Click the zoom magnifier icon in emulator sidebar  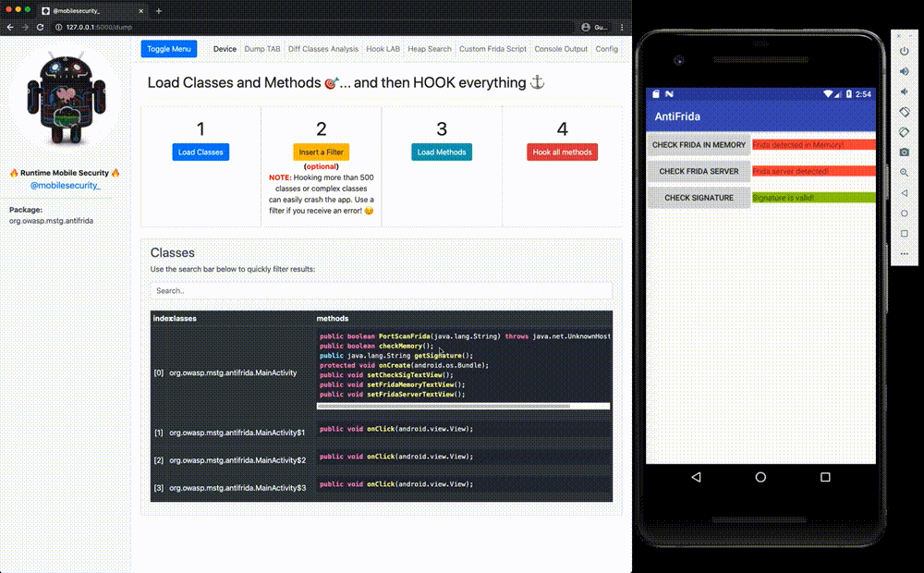pos(904,173)
